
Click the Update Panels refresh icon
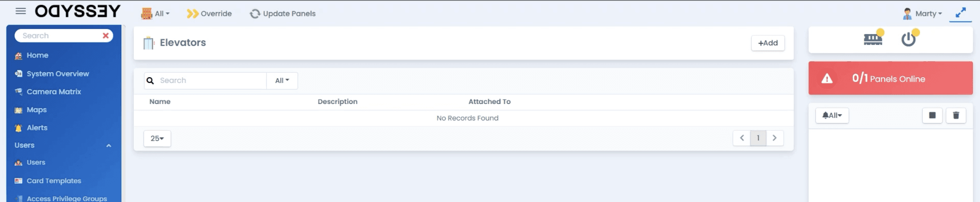[x=255, y=14]
